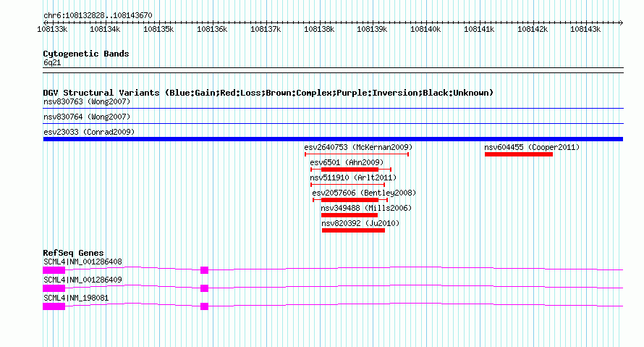Click the SCML4|NM_198081 gene label
The width and height of the screenshot is (644, 347).
tap(76, 298)
